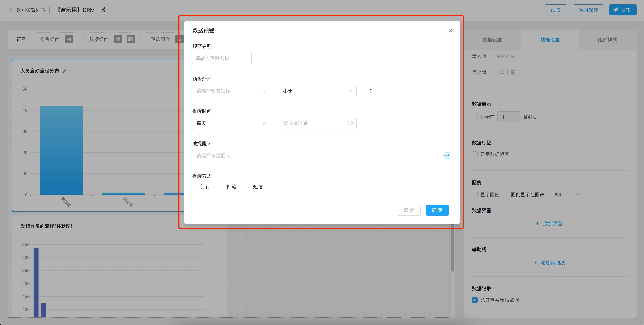
Task: Click the 数据组件 table icon
Action: click(131, 39)
